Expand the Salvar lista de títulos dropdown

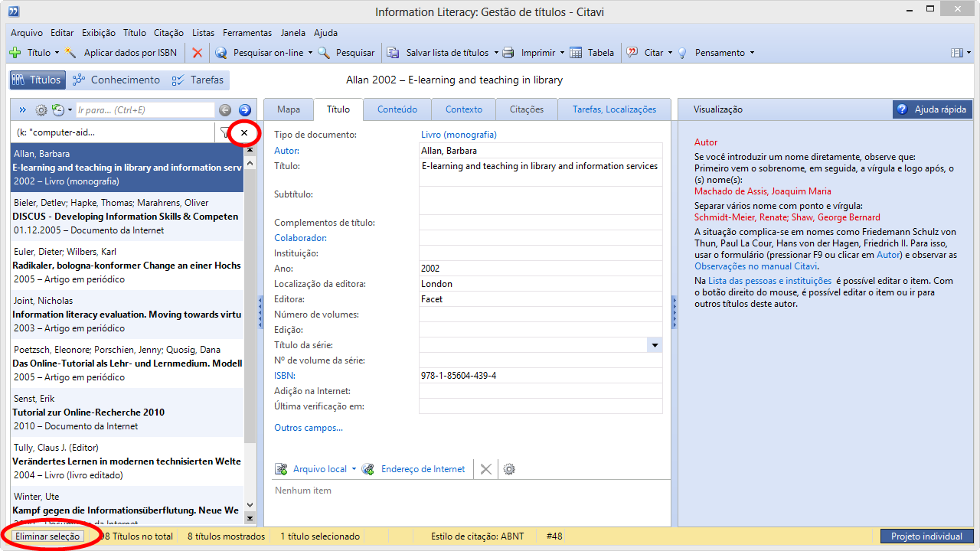(x=495, y=53)
